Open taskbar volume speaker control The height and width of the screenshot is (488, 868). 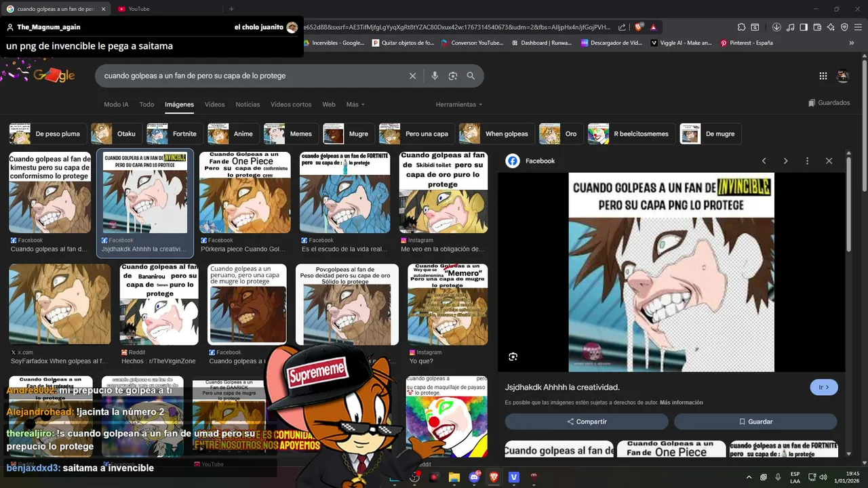pyautogui.click(x=823, y=477)
